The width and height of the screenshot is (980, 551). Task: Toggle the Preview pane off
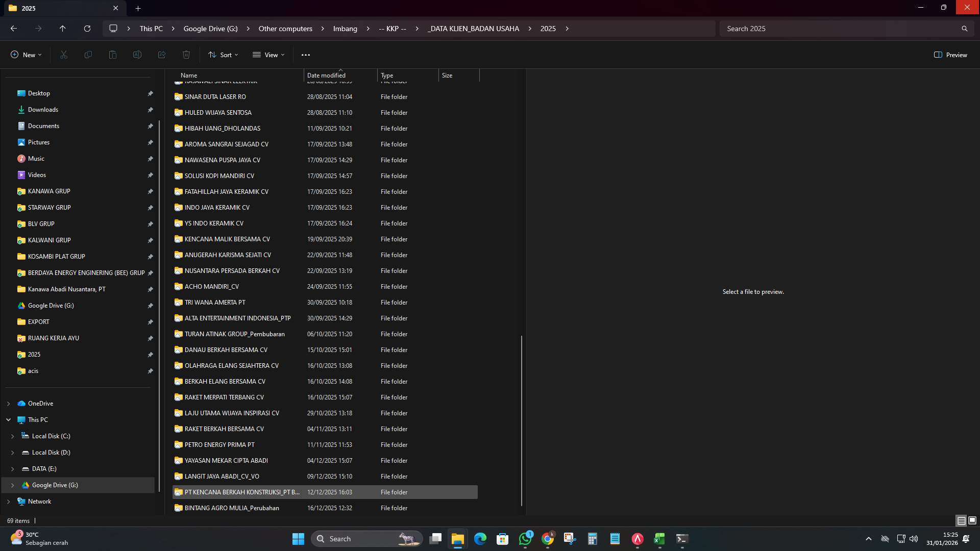[x=950, y=55]
